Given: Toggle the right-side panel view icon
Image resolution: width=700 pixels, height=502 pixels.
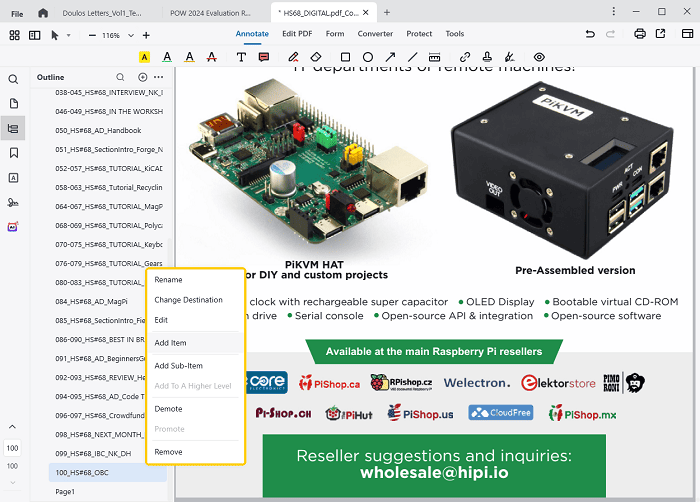Looking at the screenshot, I should [688, 34].
